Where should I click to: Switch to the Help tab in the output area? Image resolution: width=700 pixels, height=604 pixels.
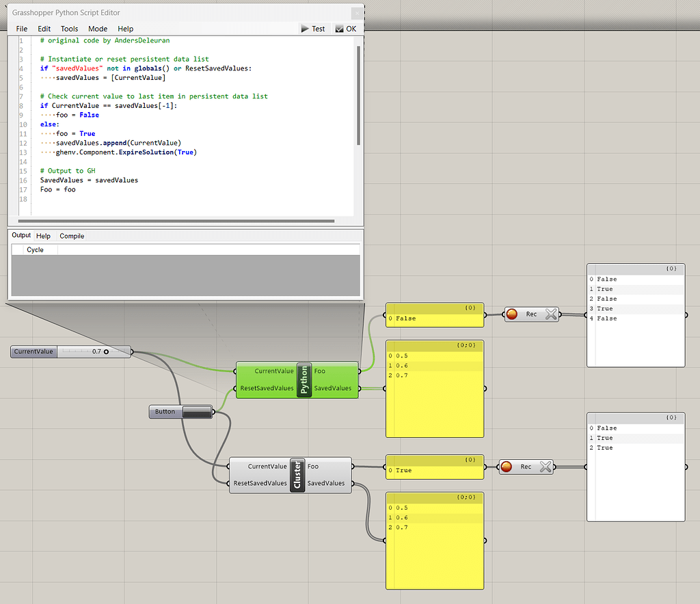click(x=44, y=236)
